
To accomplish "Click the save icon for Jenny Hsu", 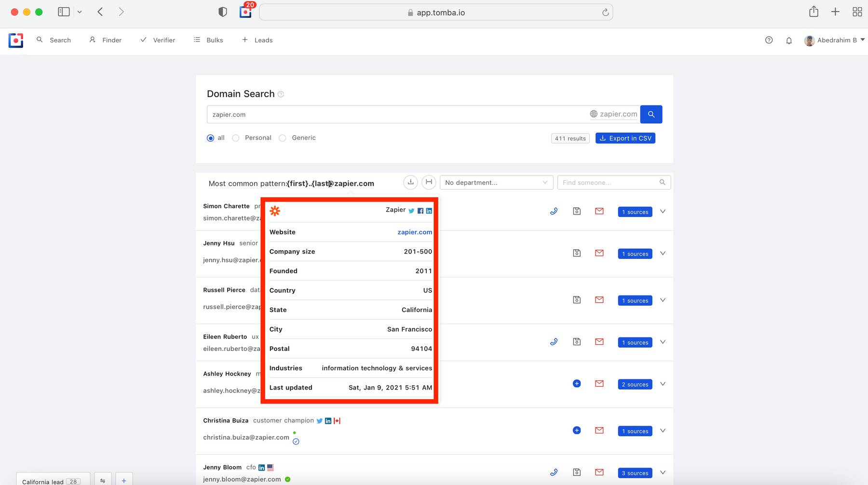I will tap(577, 253).
